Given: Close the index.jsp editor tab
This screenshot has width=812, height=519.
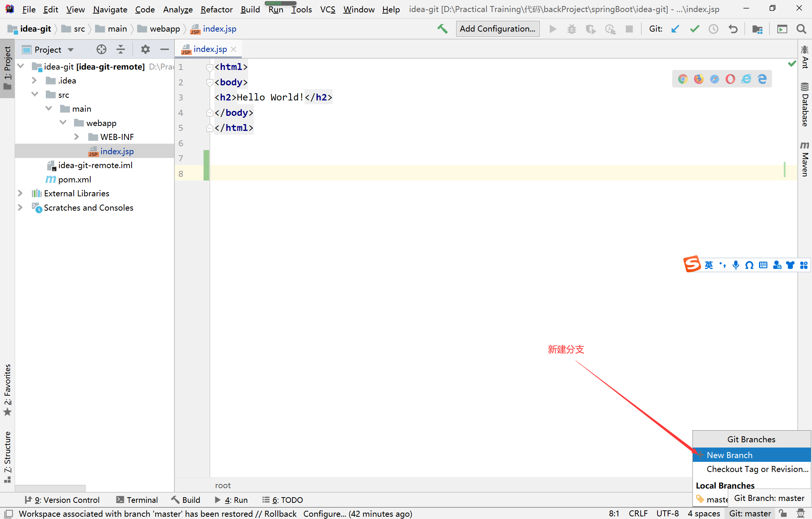Looking at the screenshot, I should 233,49.
